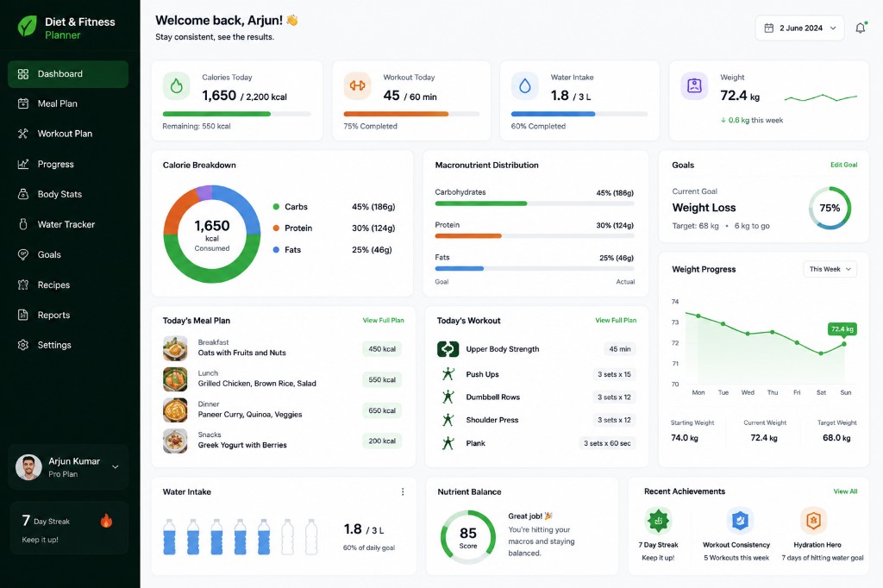Click the Dashboard grid icon in sidebar

[x=23, y=74]
